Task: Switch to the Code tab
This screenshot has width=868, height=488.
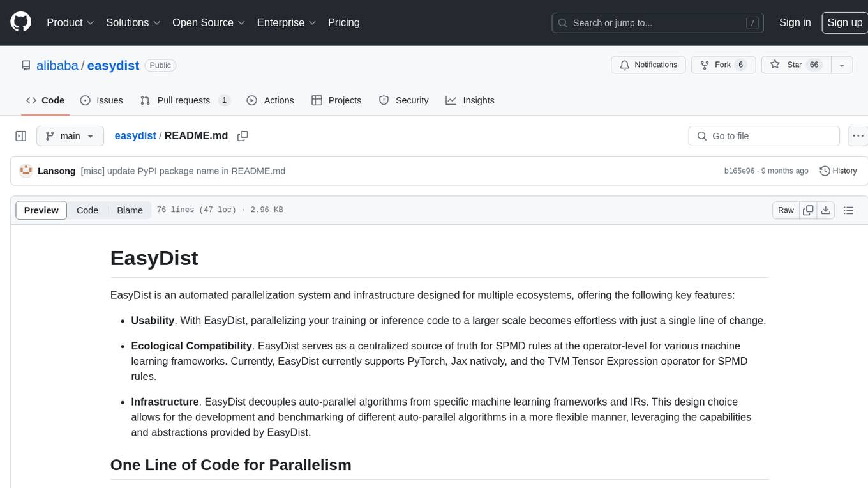Action: [45, 100]
